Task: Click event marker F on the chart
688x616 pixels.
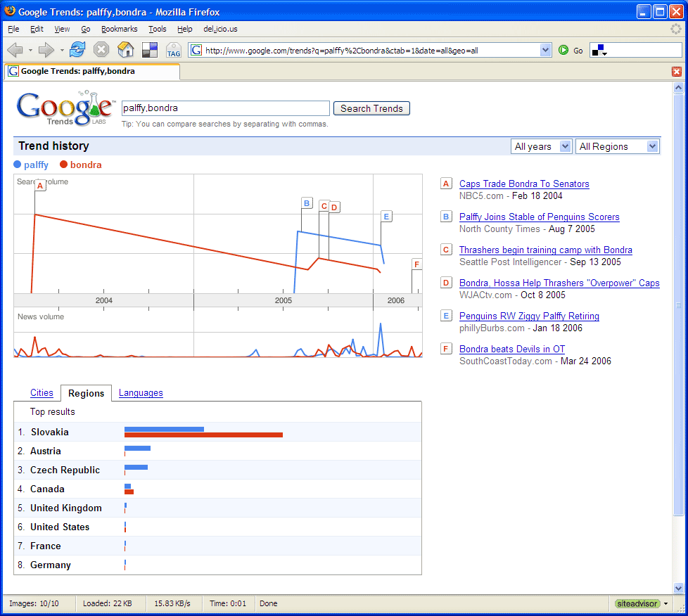Action: coord(417,264)
